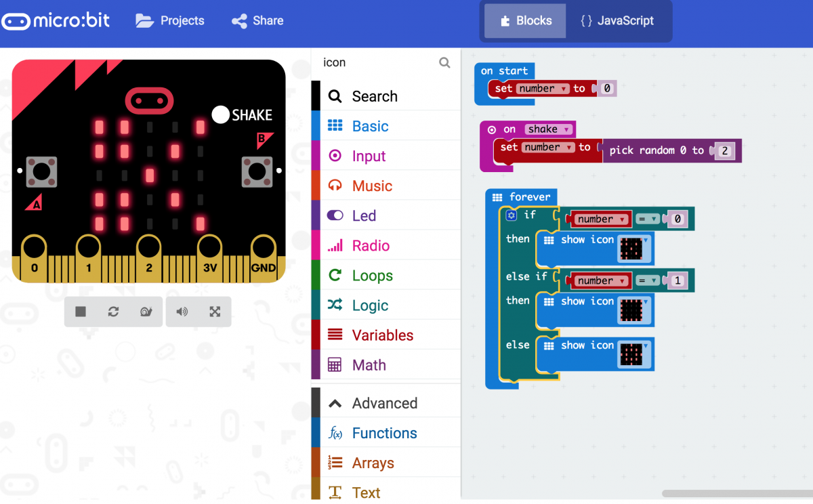Switch to the JavaScript tab
Viewport: 813px width, 504px height.
(x=619, y=20)
